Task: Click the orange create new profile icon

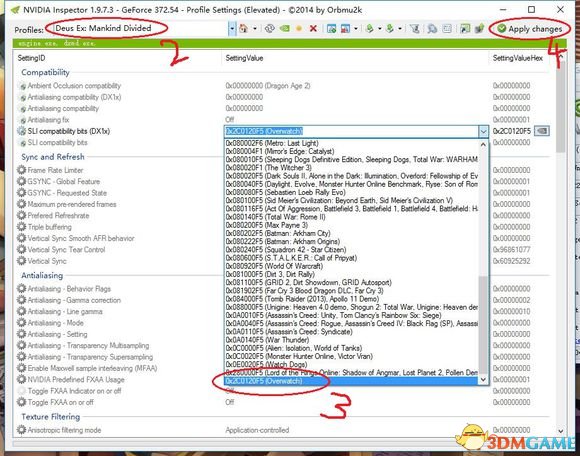Action: [x=299, y=28]
